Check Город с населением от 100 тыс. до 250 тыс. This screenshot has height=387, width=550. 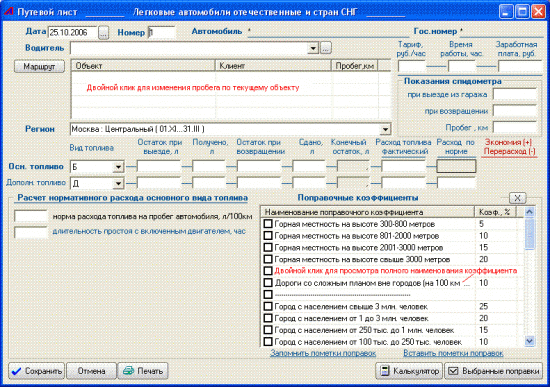268,341
